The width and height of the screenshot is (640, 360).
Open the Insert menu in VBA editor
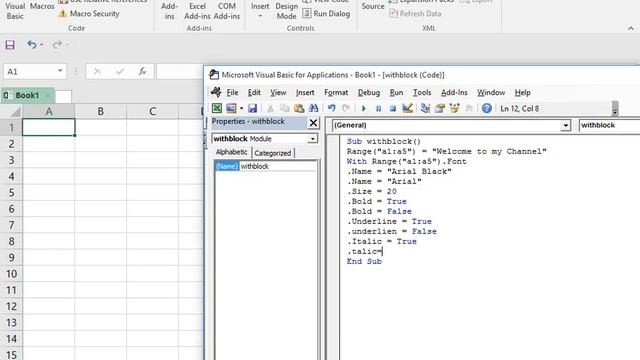point(305,93)
